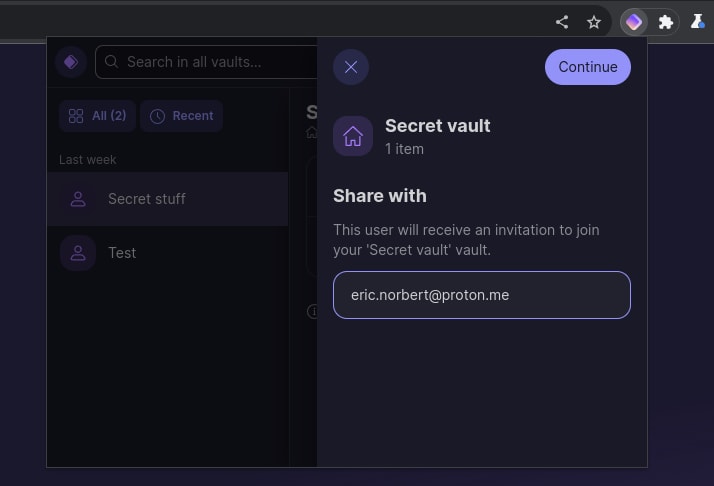The width and height of the screenshot is (714, 486).
Task: Open the vault switcher diamond icon
Action: [x=70, y=62]
